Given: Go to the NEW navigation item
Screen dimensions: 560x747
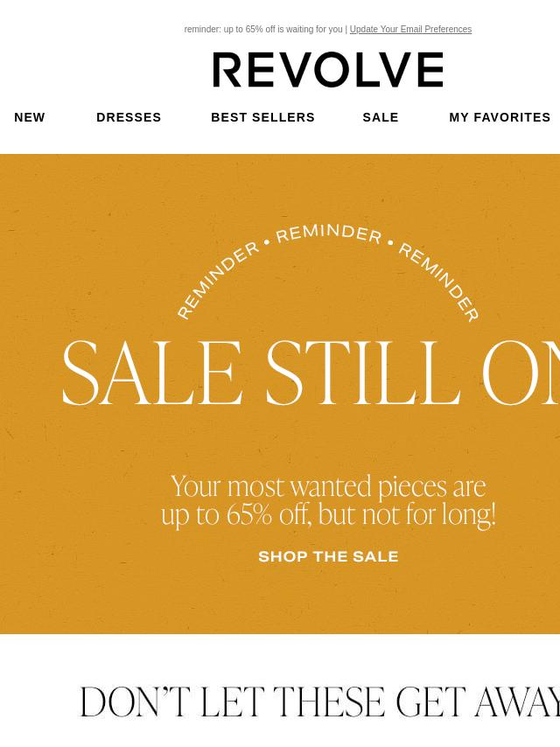Looking at the screenshot, I should (x=30, y=117).
